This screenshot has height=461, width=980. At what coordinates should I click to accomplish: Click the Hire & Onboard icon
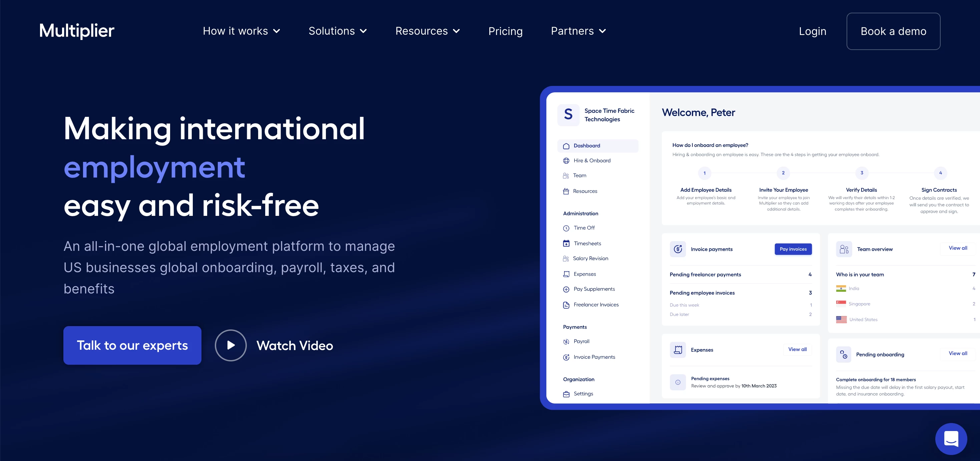(x=566, y=160)
